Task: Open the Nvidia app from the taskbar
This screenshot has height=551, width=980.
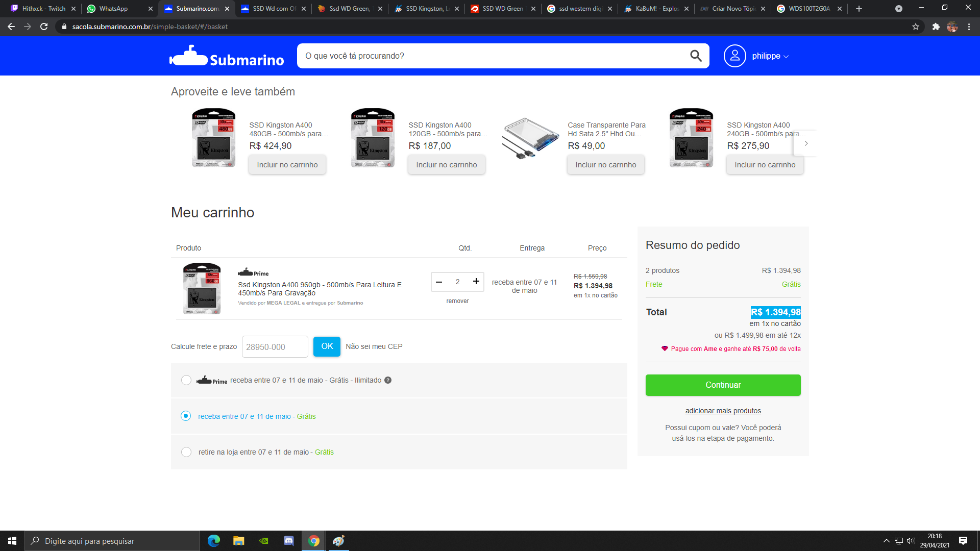Action: click(264, 541)
